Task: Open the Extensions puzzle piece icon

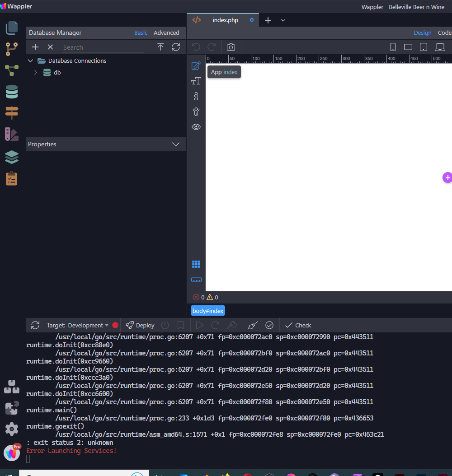Action: pyautogui.click(x=12, y=408)
